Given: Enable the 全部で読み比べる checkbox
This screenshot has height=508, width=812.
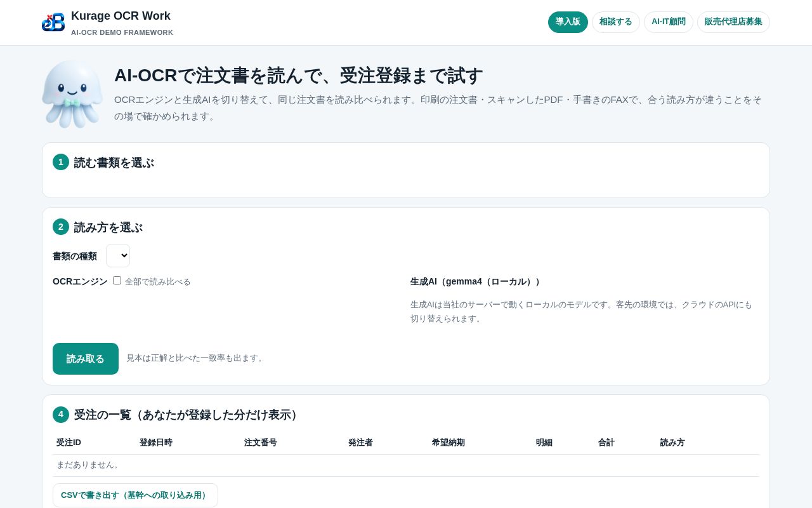Looking at the screenshot, I should point(117,281).
